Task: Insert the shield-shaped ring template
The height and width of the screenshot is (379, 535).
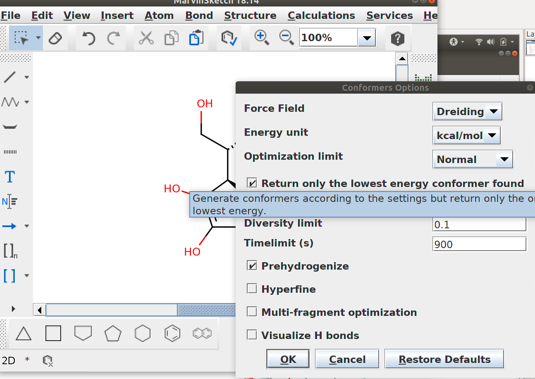Action: coord(83,333)
